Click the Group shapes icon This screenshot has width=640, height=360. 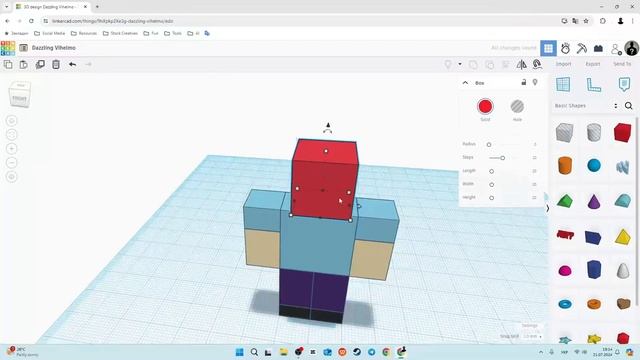(473, 64)
